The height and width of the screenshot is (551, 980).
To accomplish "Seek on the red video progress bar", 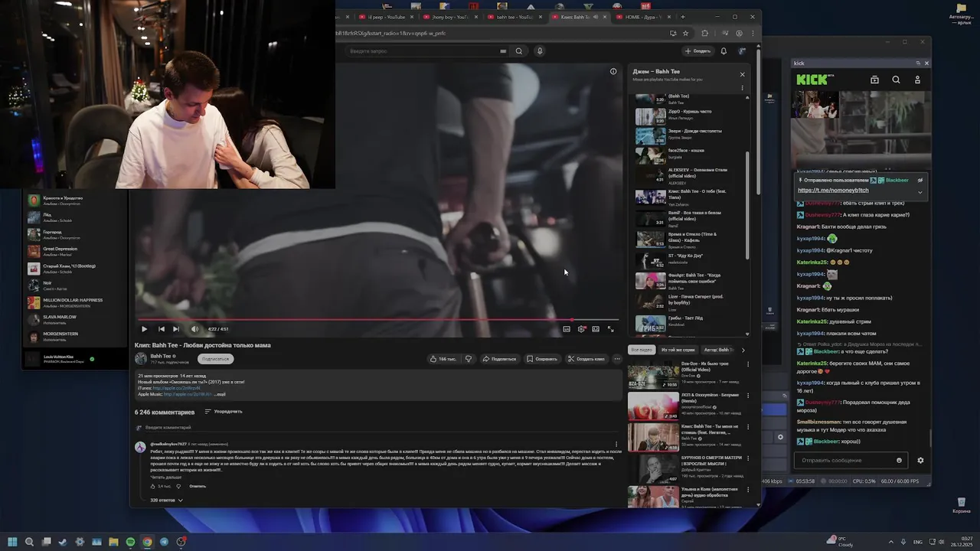I will [x=378, y=320].
